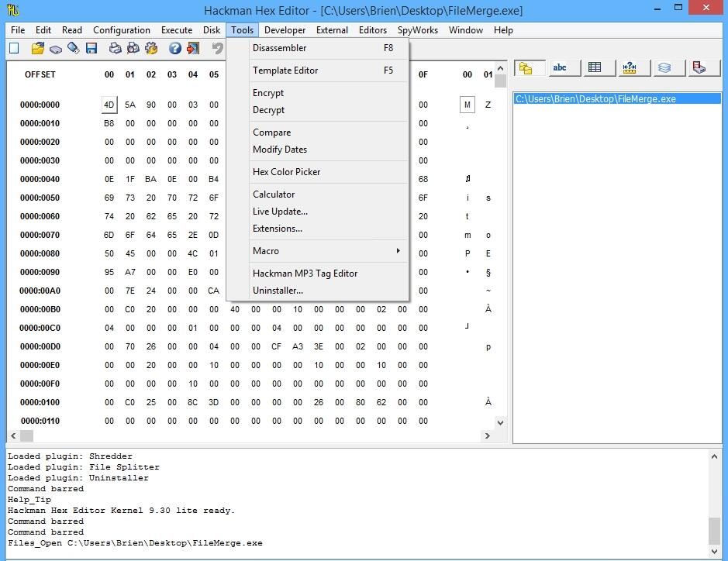Open Hackman MP3 Tag Editor entry
The image size is (728, 561).
pyautogui.click(x=318, y=274)
